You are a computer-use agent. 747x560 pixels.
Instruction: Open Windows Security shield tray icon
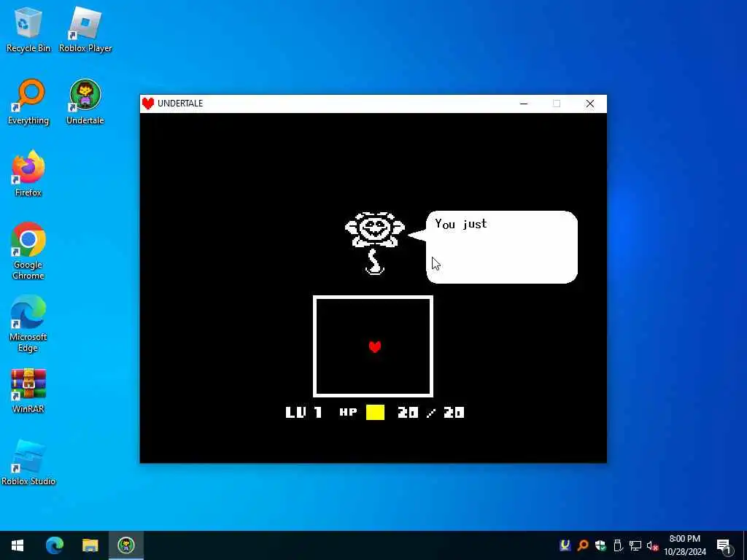coord(600,545)
